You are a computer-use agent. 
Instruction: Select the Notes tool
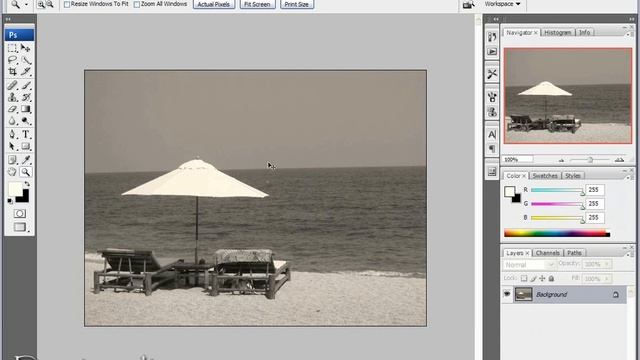click(x=12, y=160)
